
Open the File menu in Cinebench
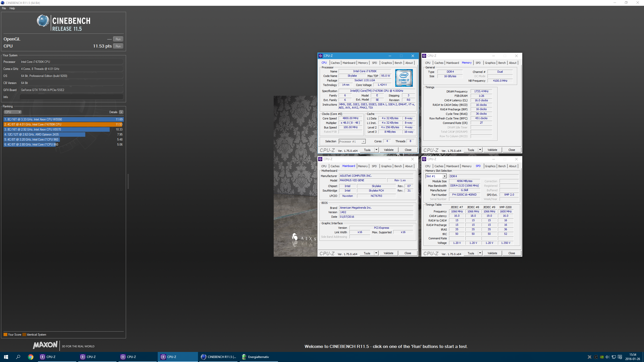(x=4, y=8)
